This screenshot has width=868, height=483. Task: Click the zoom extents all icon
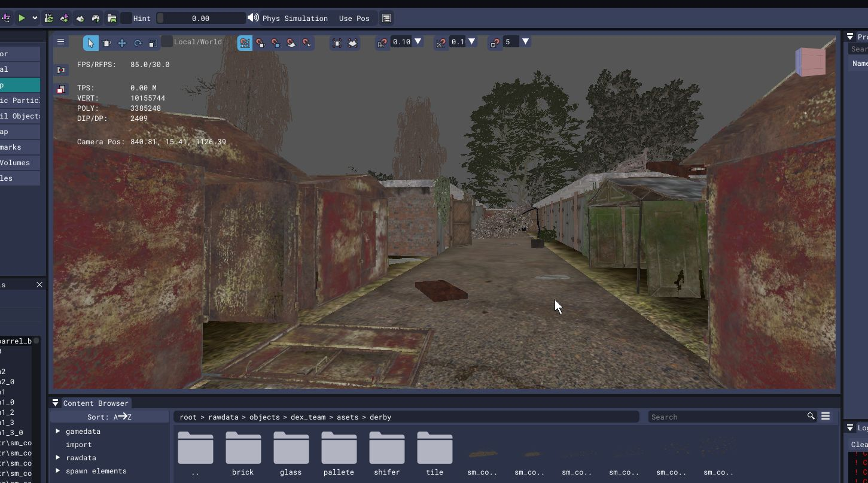tap(353, 42)
